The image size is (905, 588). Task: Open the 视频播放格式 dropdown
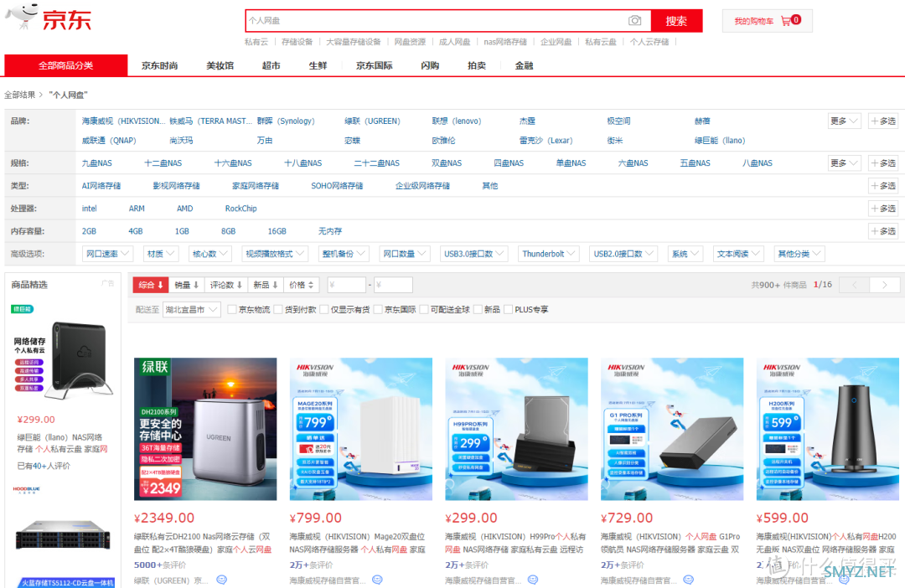point(275,254)
